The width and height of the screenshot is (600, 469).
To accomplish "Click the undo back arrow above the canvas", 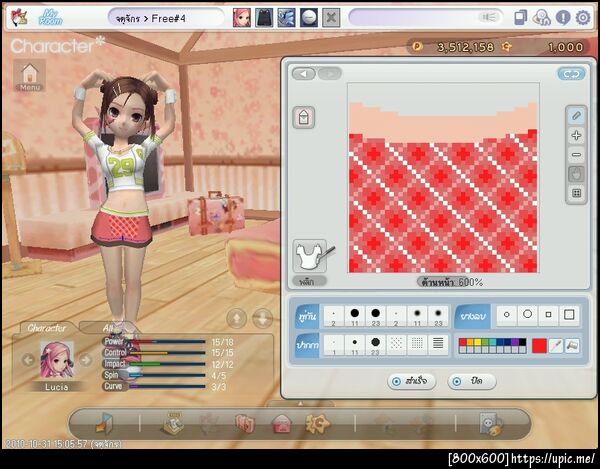I will [x=304, y=73].
